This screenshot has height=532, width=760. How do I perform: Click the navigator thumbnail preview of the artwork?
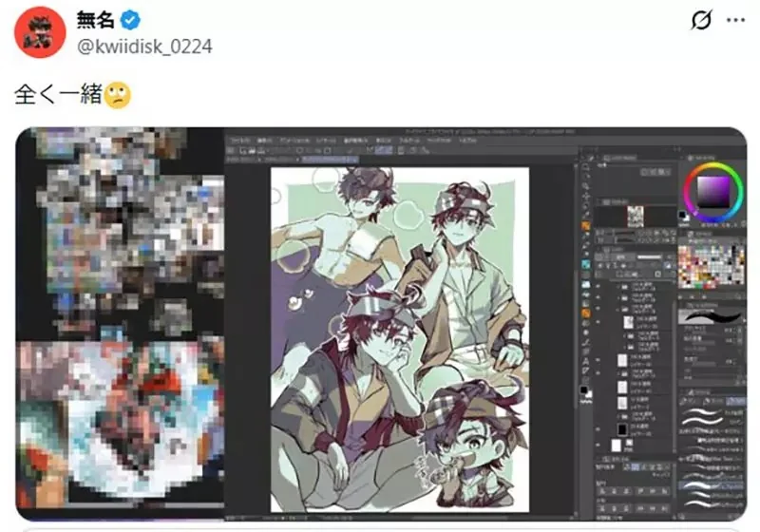[x=636, y=217]
